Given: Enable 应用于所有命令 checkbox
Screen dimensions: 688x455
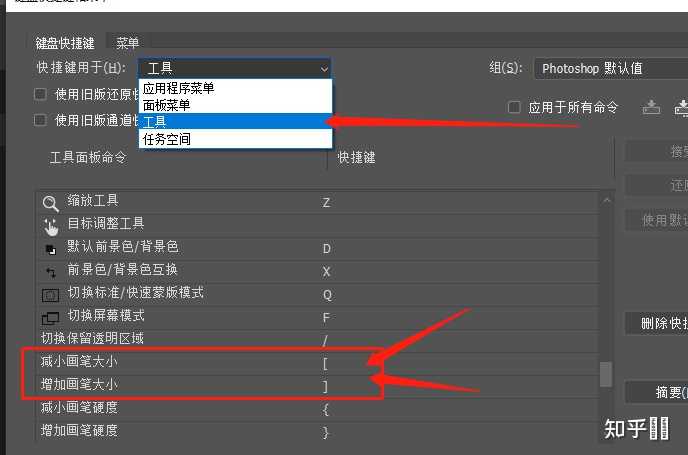Looking at the screenshot, I should (x=514, y=107).
